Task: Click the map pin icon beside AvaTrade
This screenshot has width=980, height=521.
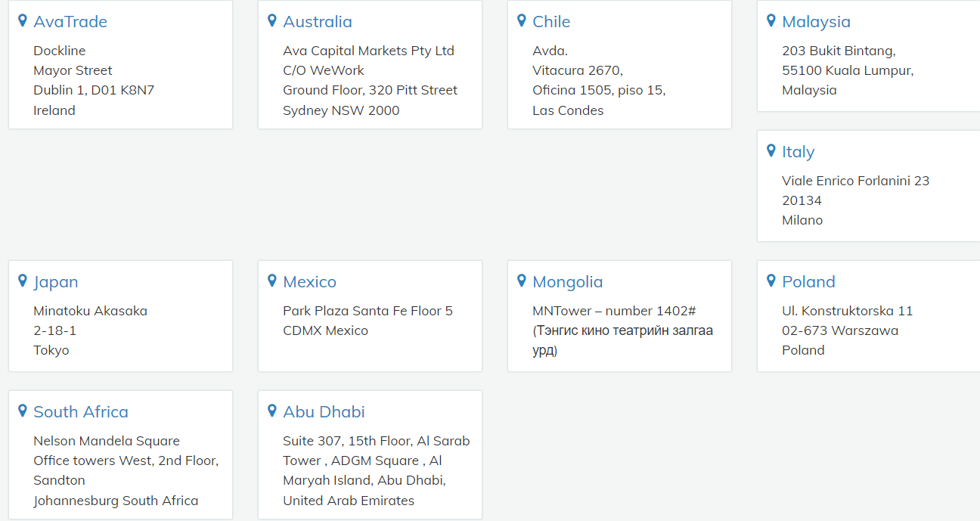Action: [x=23, y=20]
